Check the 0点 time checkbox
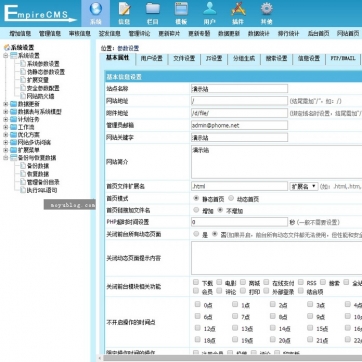This screenshot has height=362, width=362. (x=198, y=304)
